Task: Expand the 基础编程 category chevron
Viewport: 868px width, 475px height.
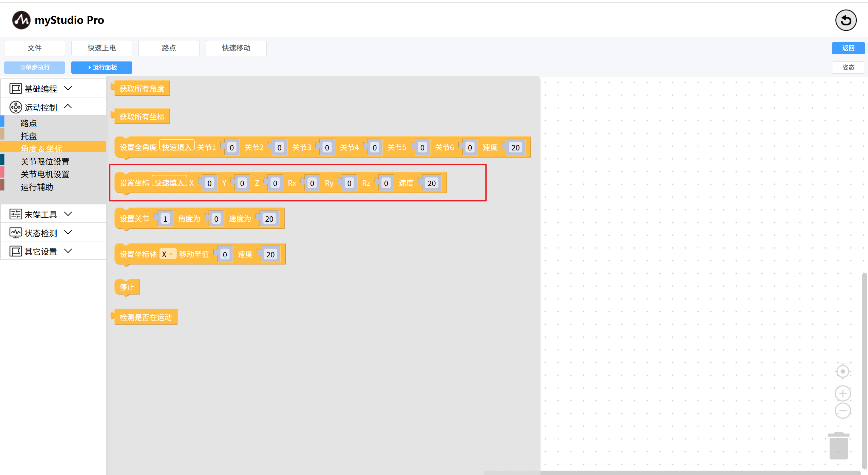Action: coord(68,88)
